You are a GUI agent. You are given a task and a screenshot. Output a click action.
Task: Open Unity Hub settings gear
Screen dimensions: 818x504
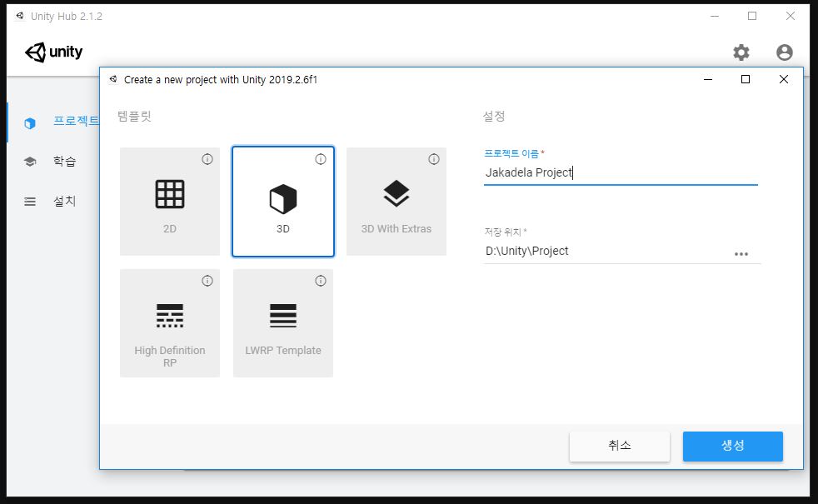(x=741, y=52)
